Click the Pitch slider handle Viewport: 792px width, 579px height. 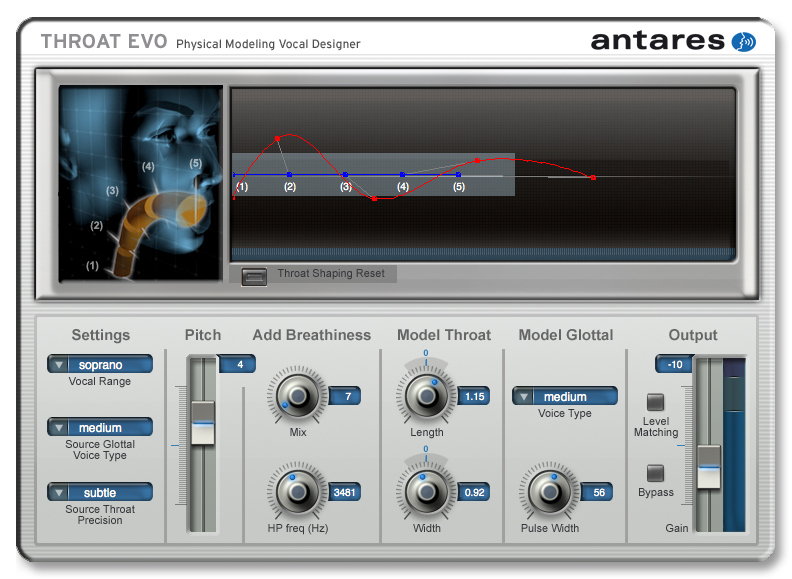click(x=202, y=422)
